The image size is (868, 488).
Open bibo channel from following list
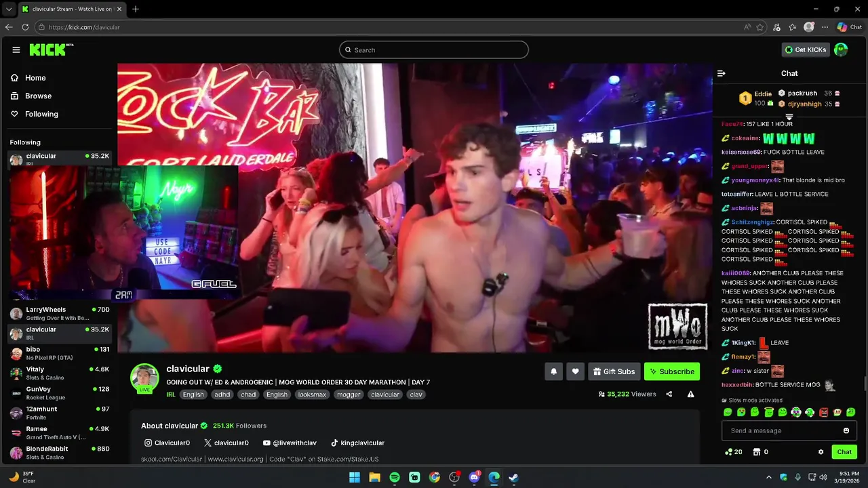tap(60, 354)
